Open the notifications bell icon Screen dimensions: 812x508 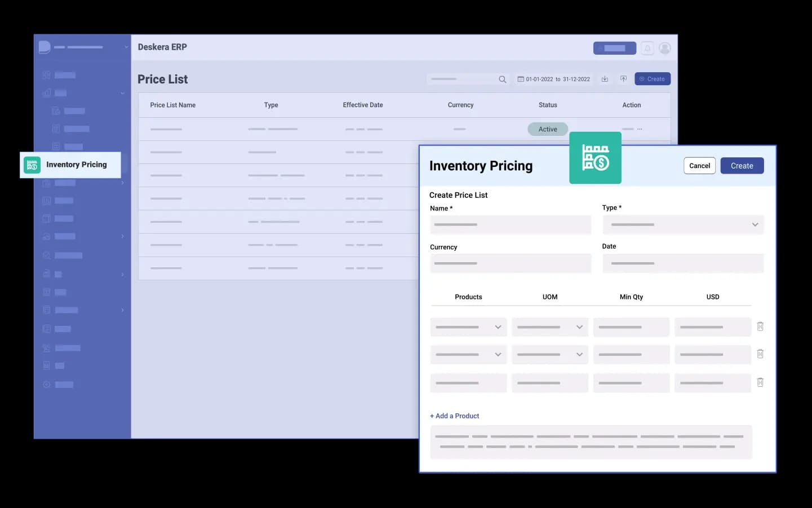(x=647, y=48)
